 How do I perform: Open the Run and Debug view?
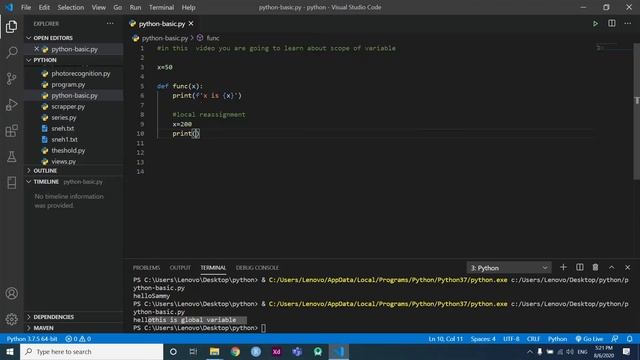click(x=11, y=104)
